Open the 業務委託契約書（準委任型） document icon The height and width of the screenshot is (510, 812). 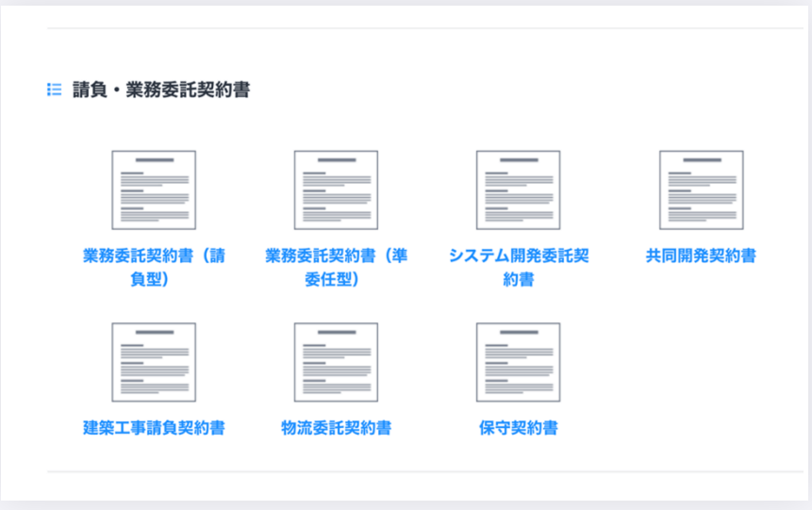pyautogui.click(x=336, y=189)
